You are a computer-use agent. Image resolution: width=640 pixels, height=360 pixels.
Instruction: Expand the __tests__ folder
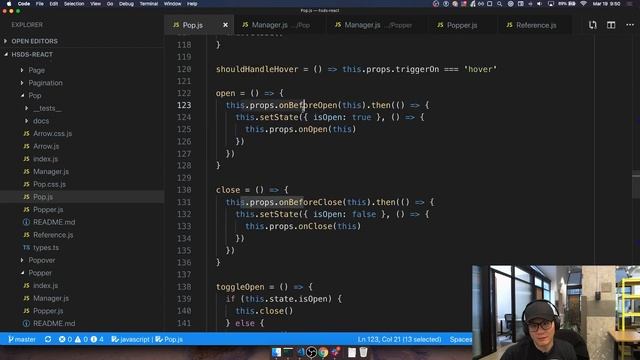pyautogui.click(x=47, y=108)
